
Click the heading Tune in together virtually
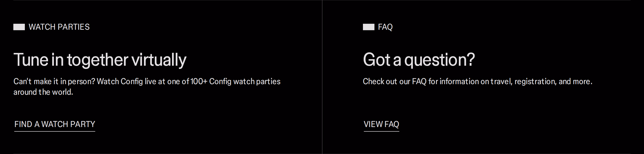click(100, 60)
